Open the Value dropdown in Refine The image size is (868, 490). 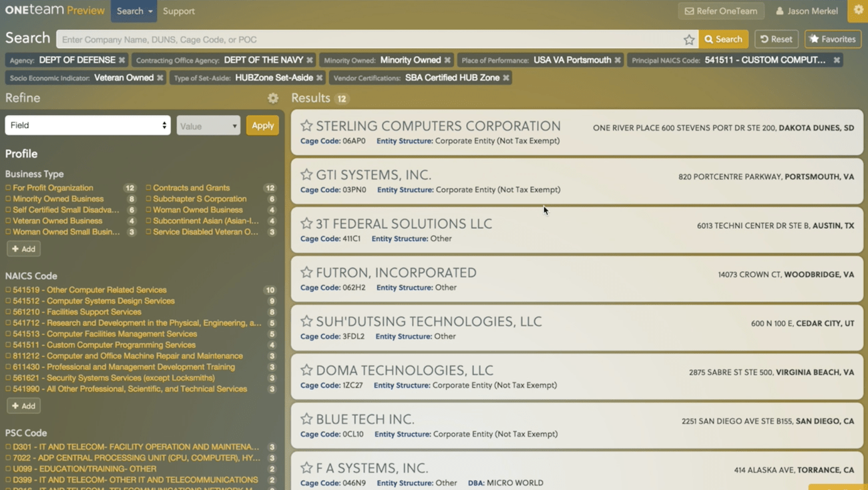[x=208, y=126]
